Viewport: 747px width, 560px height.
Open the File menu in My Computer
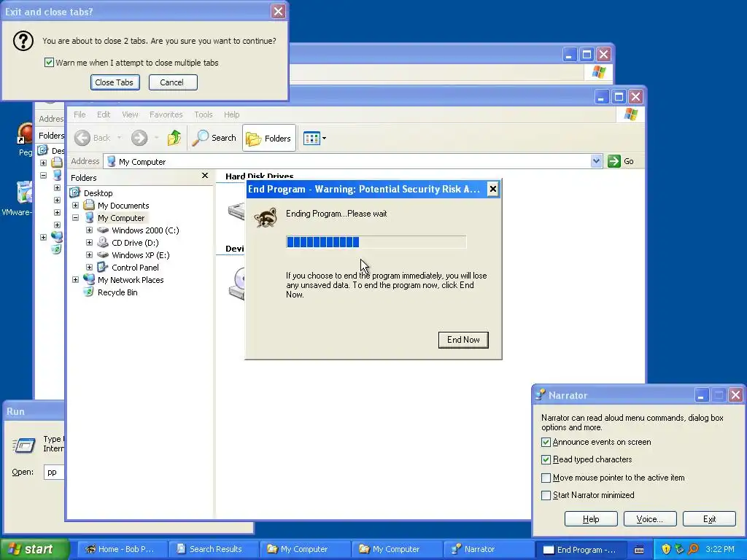pos(80,114)
